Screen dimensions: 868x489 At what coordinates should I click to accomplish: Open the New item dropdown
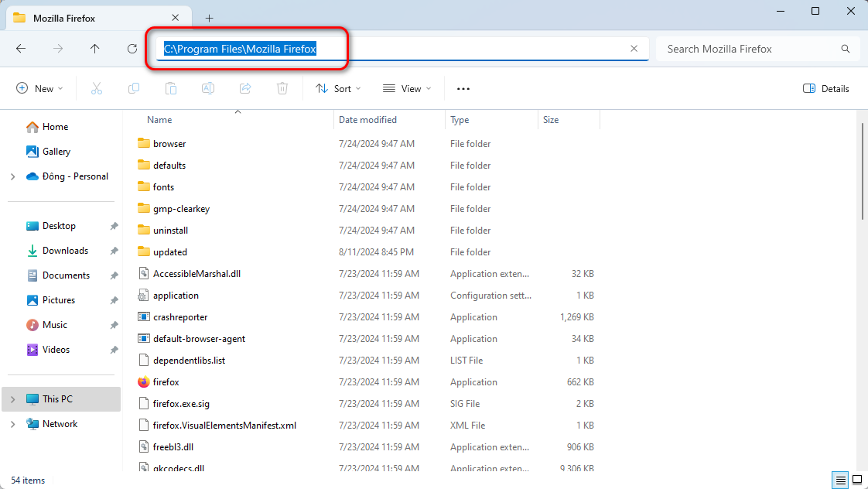pos(40,89)
